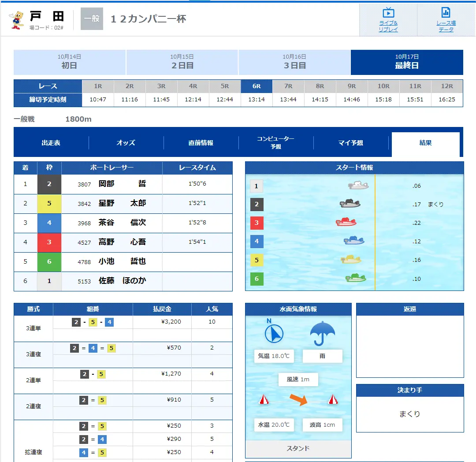This screenshot has width=476, height=462.
Task: Click racer name 岡部 哲
Action: click(x=122, y=184)
